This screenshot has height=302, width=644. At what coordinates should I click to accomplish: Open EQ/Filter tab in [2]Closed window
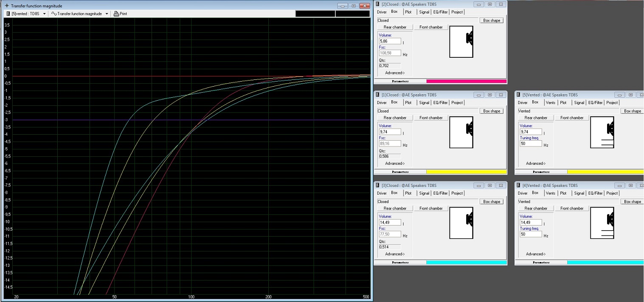440,12
